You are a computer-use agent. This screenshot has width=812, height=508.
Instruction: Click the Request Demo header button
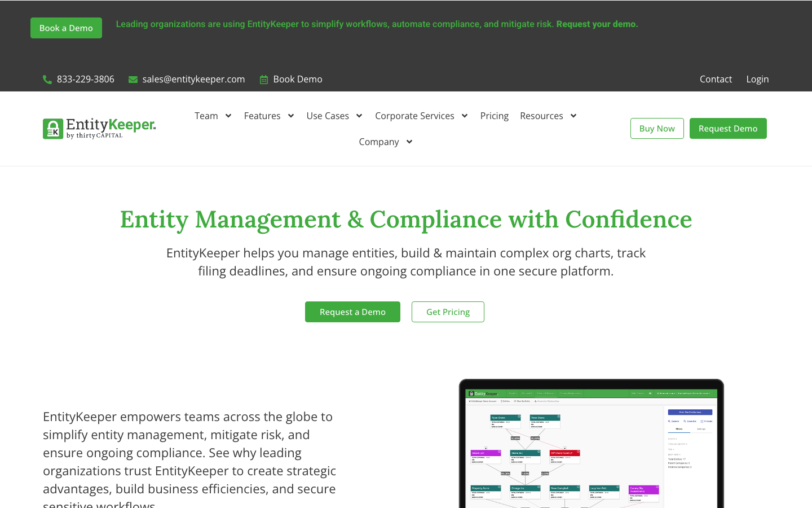point(728,129)
